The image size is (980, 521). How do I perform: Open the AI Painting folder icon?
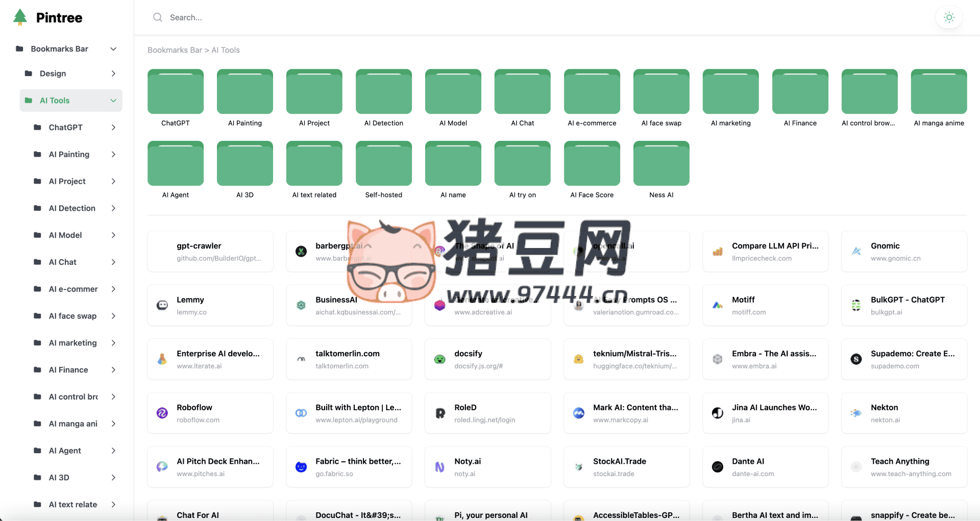(244, 92)
